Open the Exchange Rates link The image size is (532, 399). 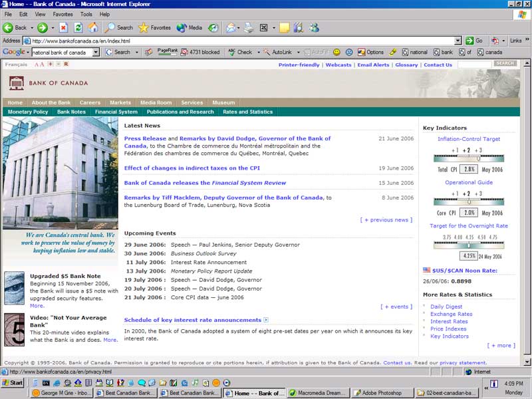point(451,314)
